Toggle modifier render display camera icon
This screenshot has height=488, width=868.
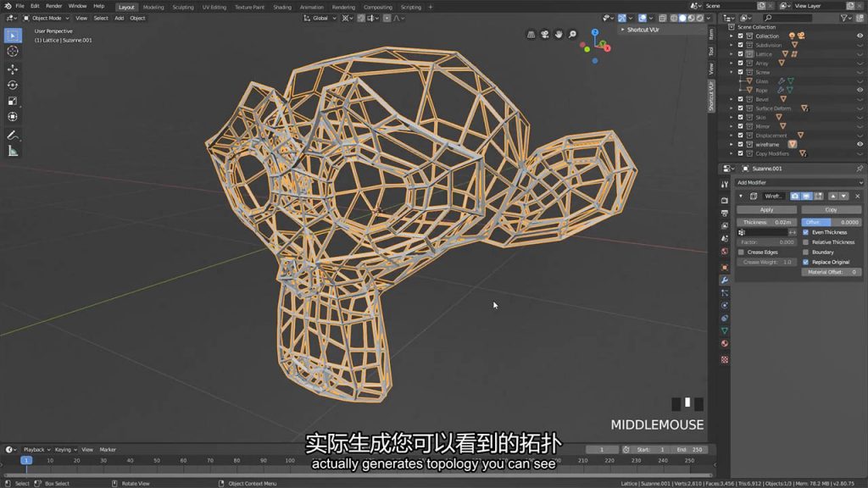(x=795, y=197)
